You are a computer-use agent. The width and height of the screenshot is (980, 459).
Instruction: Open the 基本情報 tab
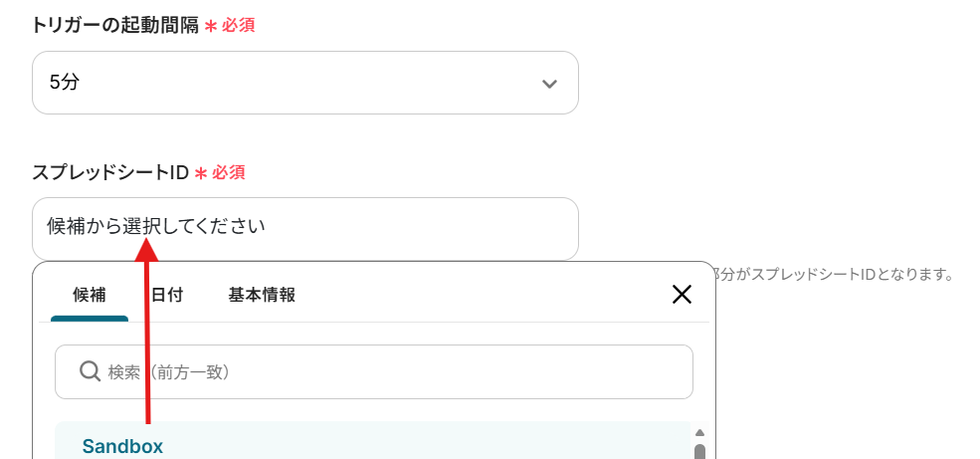click(x=262, y=295)
